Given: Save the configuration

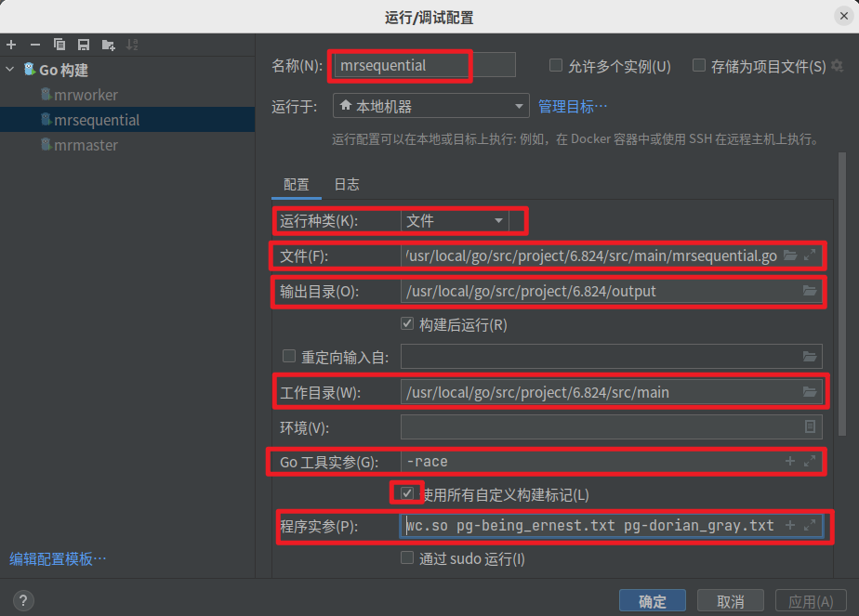Looking at the screenshot, I should tap(82, 44).
